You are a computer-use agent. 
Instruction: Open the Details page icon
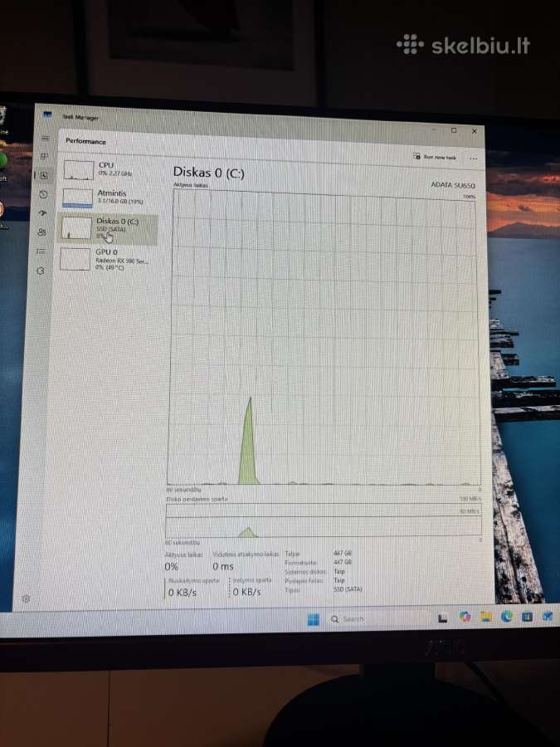[41, 251]
